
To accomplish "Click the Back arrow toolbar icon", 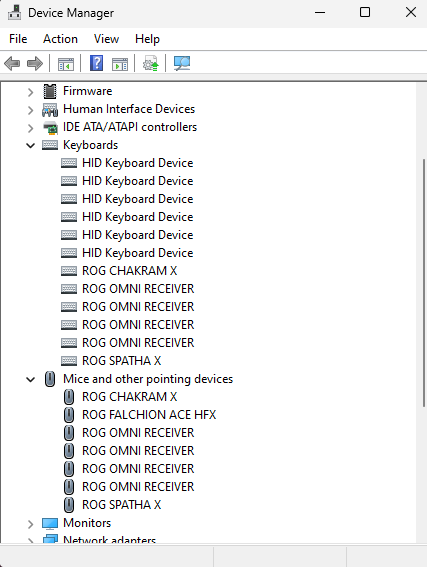I will [12, 64].
